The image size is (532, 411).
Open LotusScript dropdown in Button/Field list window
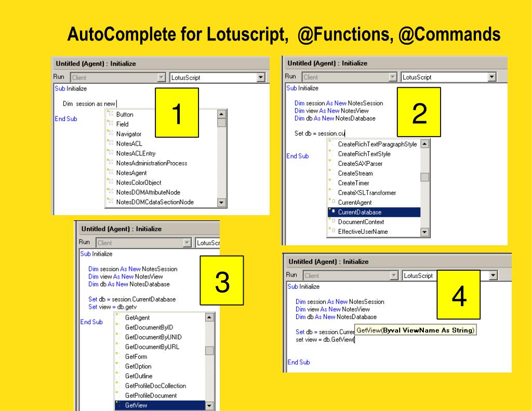[261, 77]
